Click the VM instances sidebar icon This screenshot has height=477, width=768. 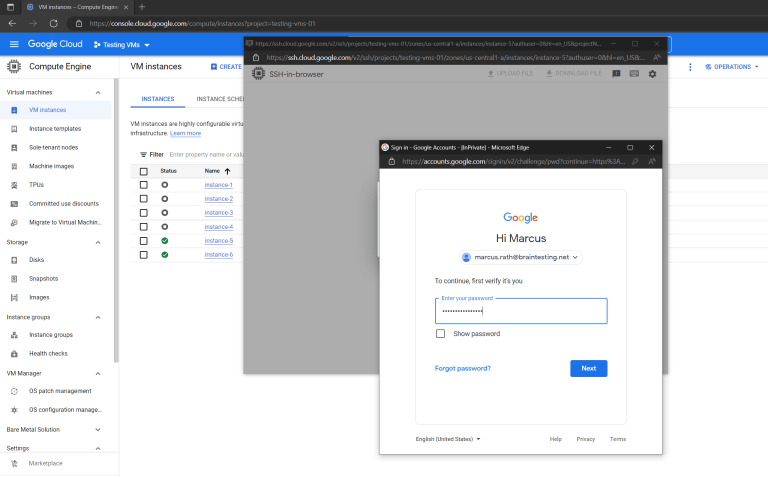pyautogui.click(x=14, y=110)
